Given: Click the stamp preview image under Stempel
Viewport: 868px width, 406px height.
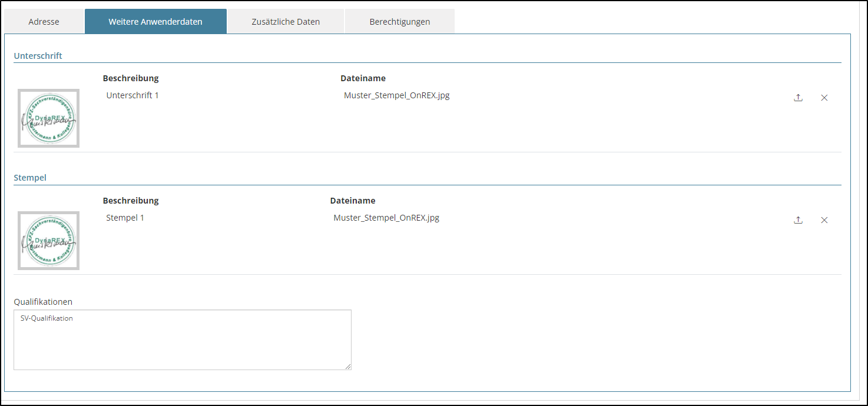Looking at the screenshot, I should click(x=48, y=241).
